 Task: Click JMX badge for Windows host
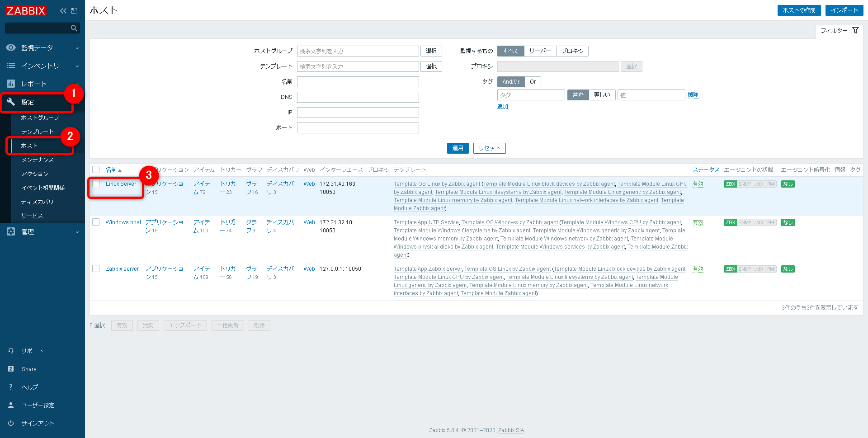[x=759, y=222]
